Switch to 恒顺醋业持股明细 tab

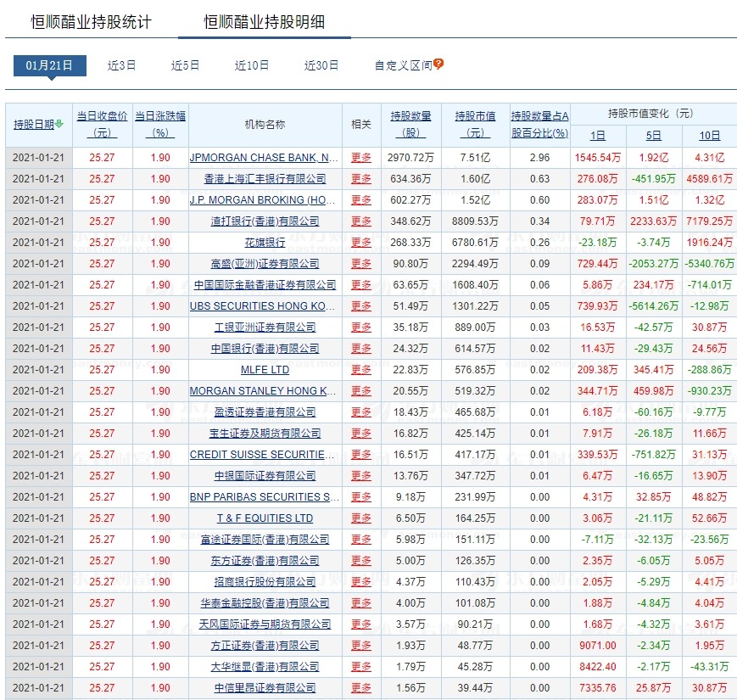click(x=264, y=22)
